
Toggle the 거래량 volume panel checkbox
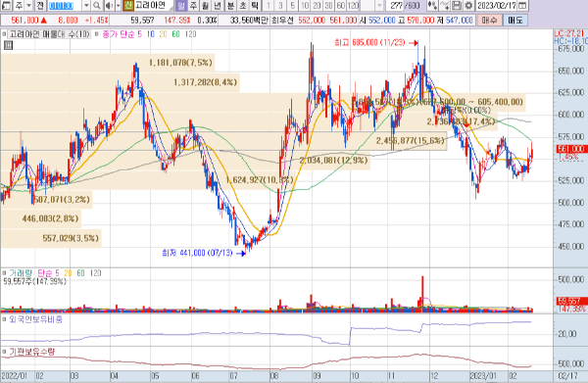point(4,273)
